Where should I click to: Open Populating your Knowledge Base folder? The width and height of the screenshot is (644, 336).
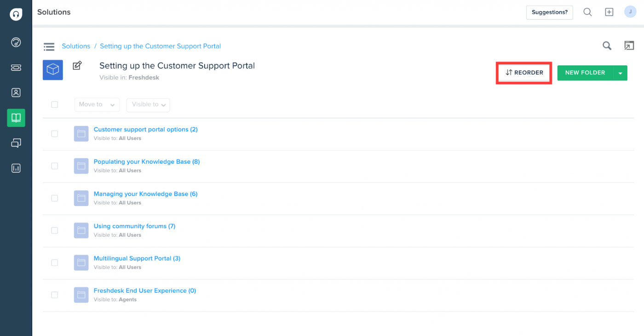click(146, 162)
